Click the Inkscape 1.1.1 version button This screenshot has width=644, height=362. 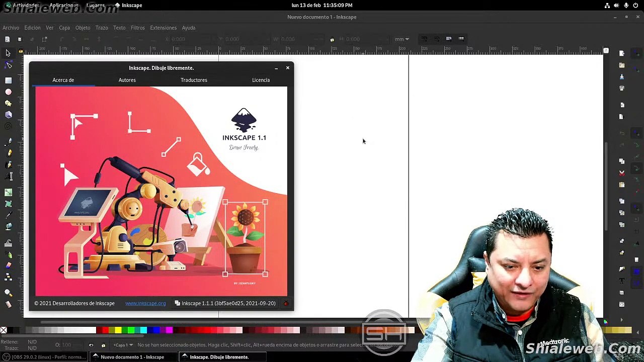point(225,303)
